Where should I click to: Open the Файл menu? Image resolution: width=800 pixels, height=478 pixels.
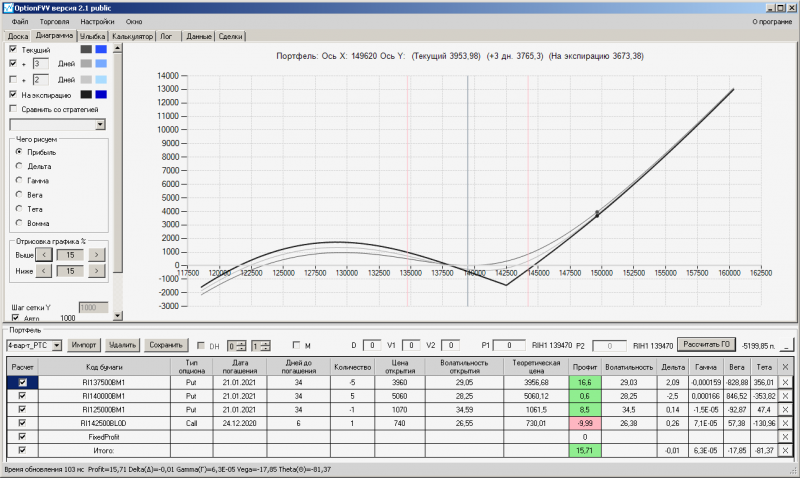point(20,21)
